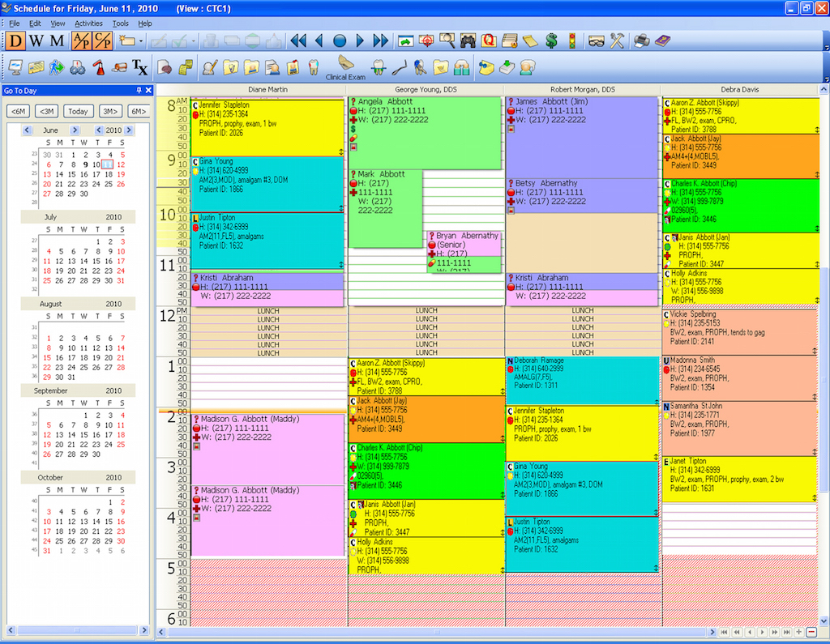This screenshot has width=830, height=644.
Task: Select July 4 in the calendar
Action: (x=48, y=251)
